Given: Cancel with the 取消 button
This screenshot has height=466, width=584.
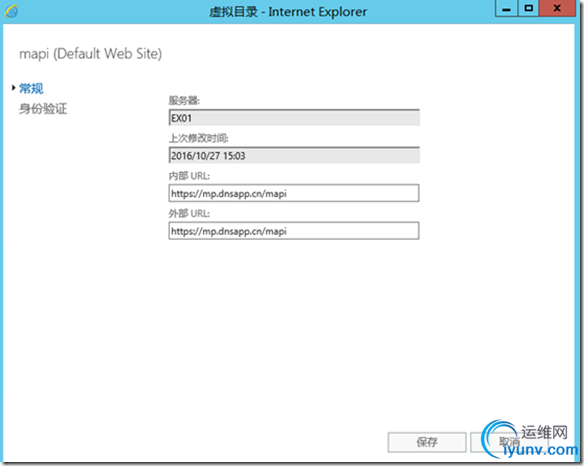Looking at the screenshot, I should coord(509,442).
